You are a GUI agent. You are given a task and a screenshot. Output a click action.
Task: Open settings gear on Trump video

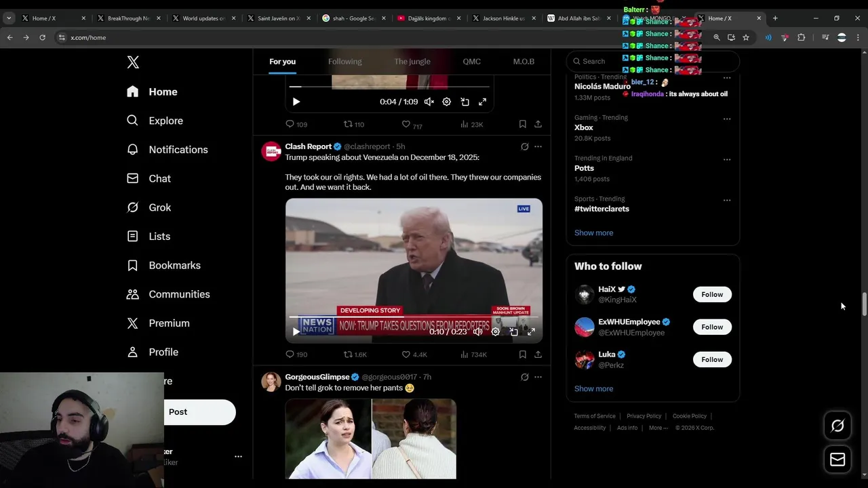coord(496,332)
